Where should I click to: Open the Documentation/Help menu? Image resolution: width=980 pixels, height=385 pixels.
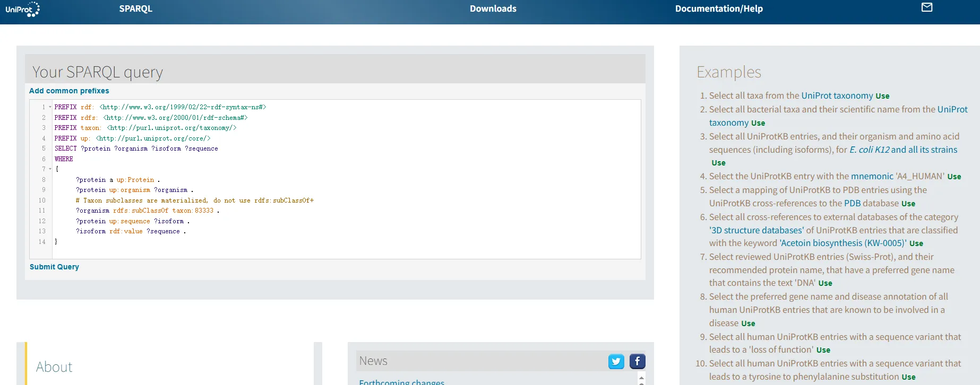point(718,9)
